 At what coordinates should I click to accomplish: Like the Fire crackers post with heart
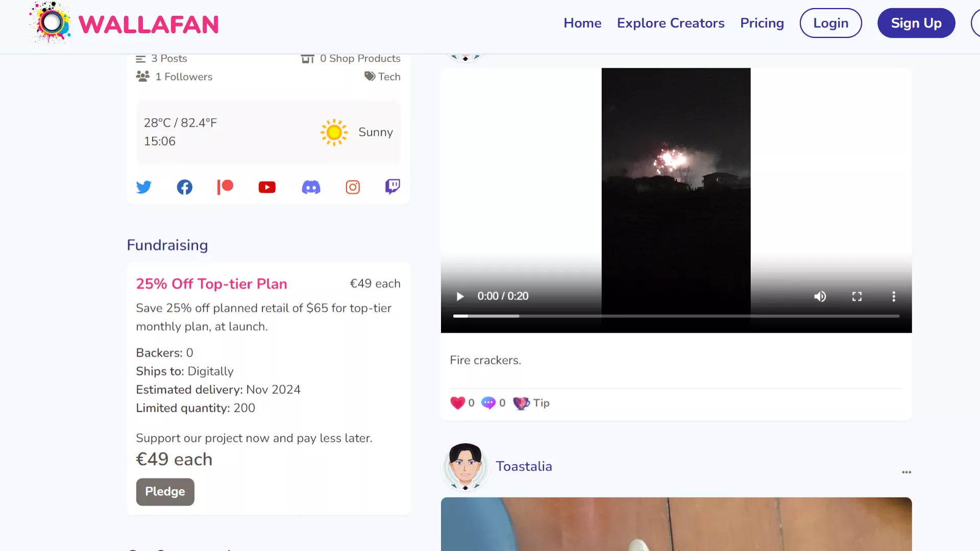tap(458, 403)
